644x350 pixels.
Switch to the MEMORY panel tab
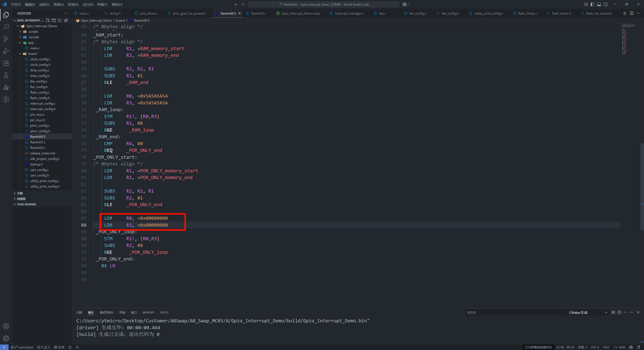point(148,312)
